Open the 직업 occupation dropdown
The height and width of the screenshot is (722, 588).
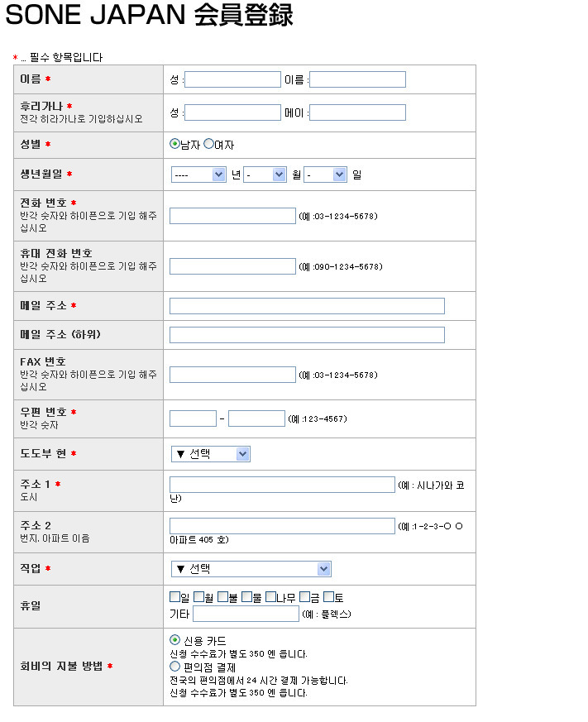[251, 569]
